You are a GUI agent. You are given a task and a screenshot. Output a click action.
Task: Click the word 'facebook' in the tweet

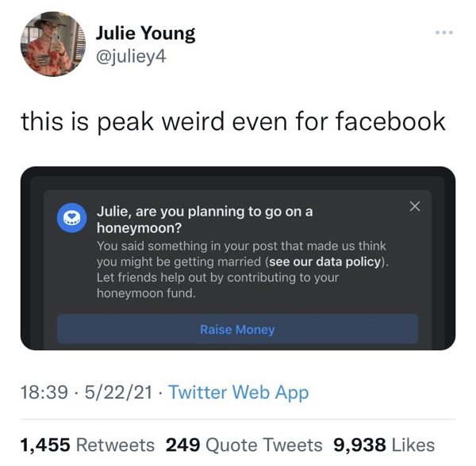pyautogui.click(x=391, y=121)
